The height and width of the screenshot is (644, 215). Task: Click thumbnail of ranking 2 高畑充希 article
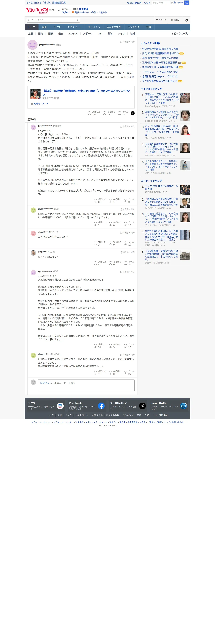[185, 116]
